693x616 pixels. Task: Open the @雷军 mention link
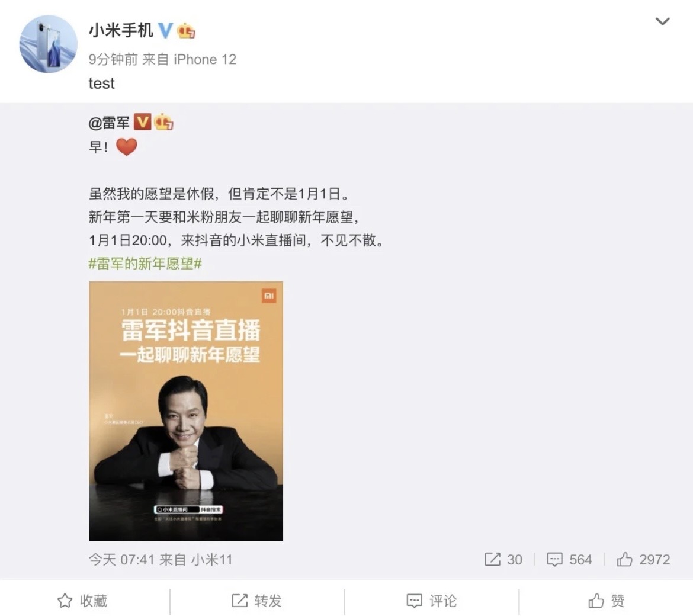109,123
